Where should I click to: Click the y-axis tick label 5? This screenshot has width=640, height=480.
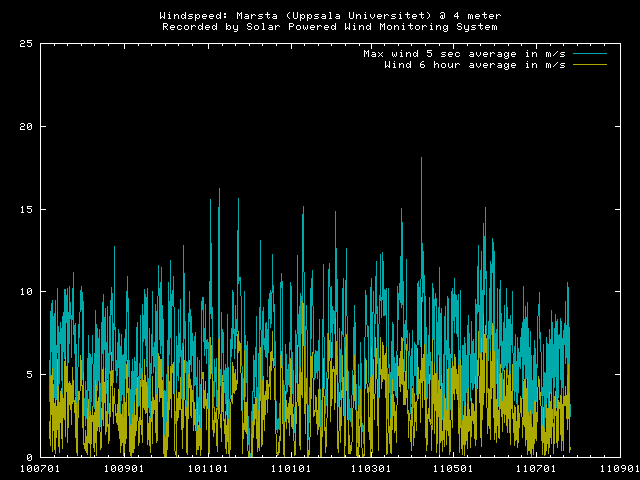click(32, 374)
